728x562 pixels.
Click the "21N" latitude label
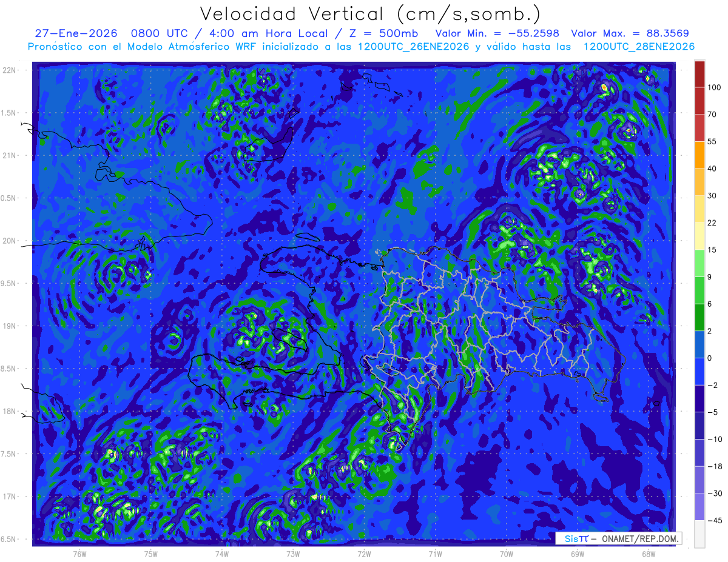pyautogui.click(x=10, y=155)
